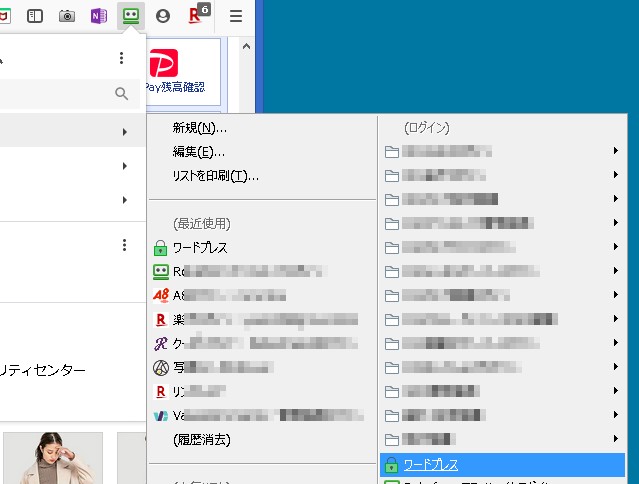Image resolution: width=639 pixels, height=484 pixels.
Task: Open the account profile toolbar icon
Action: point(163,16)
